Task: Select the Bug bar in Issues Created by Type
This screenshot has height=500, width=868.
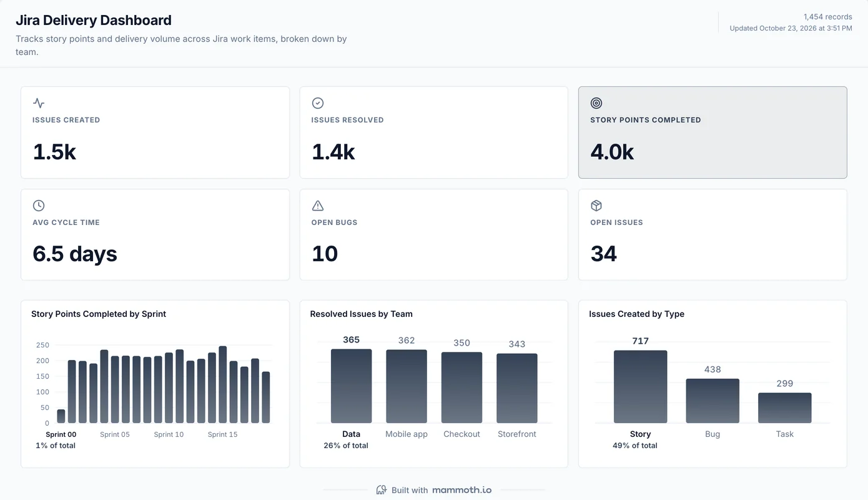Action: tap(713, 401)
